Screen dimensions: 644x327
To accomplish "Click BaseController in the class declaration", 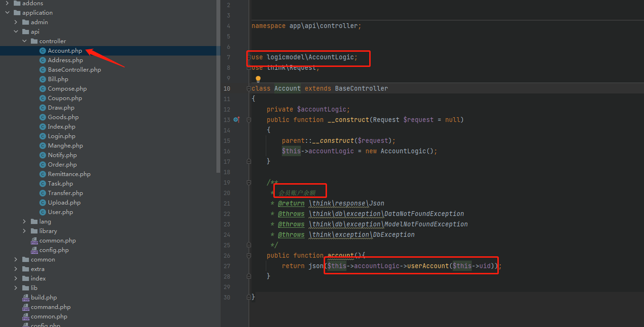I will tap(361, 88).
